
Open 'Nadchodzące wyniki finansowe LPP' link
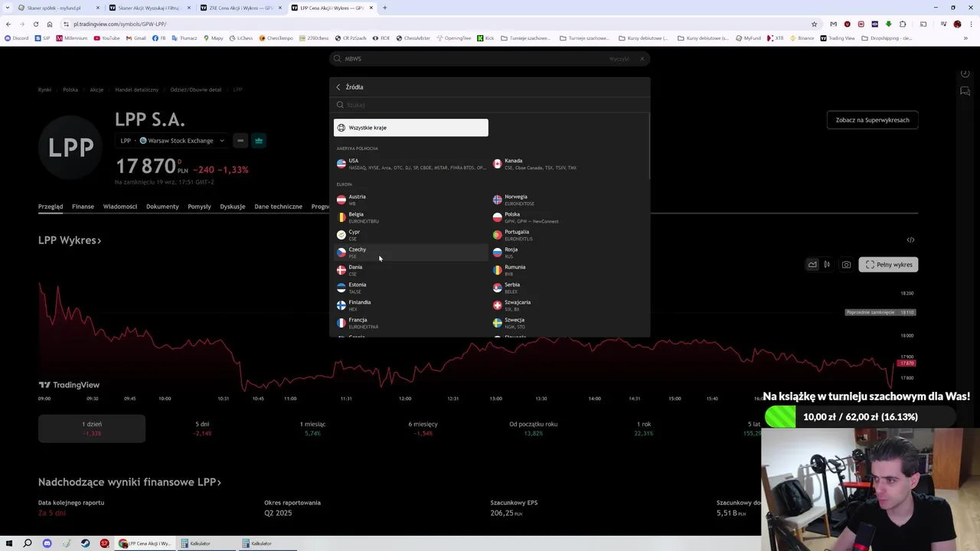click(129, 482)
